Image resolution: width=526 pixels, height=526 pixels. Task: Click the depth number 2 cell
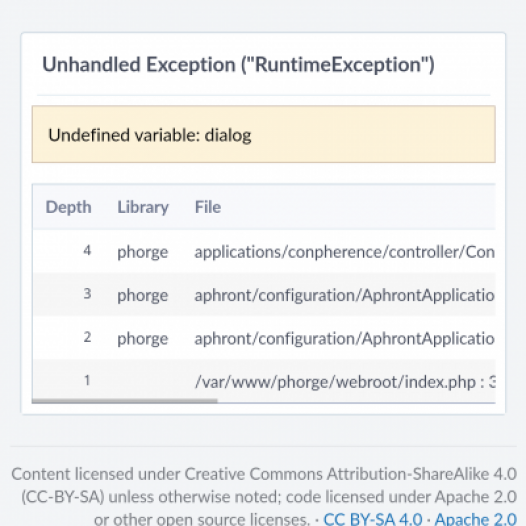click(x=87, y=337)
